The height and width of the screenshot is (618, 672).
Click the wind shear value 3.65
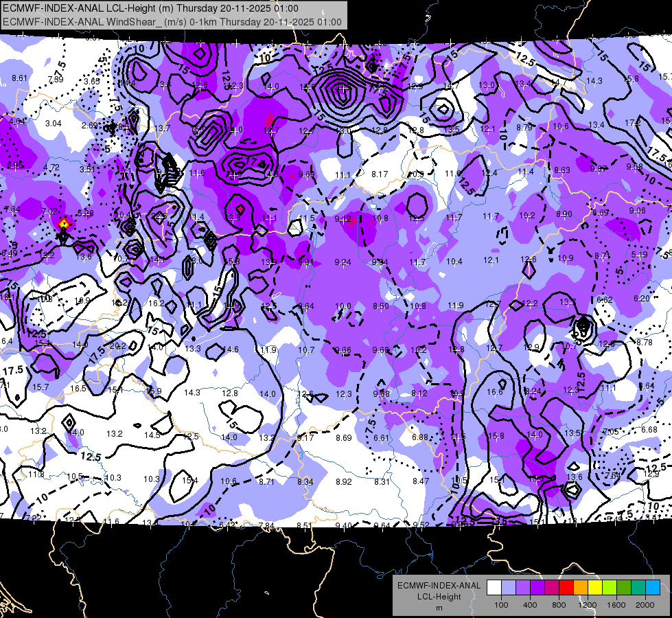(92, 81)
